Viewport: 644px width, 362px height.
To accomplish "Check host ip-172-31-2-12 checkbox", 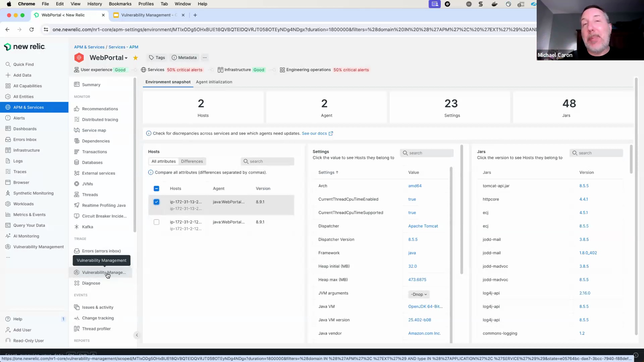I will 156,222.
